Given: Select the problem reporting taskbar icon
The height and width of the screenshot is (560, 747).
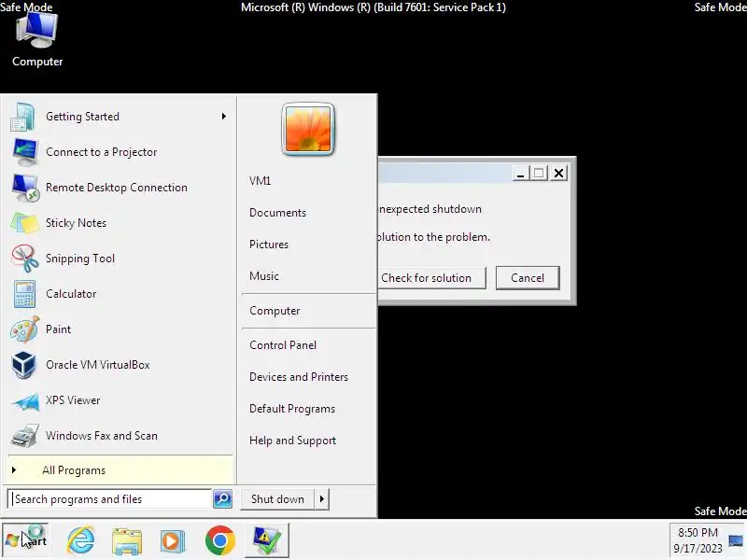Looking at the screenshot, I should coord(267,540).
